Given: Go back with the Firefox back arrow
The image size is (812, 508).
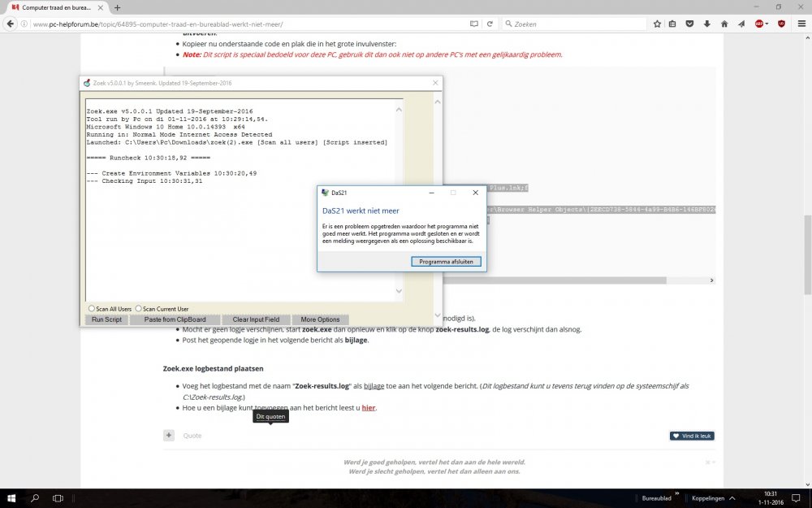Looking at the screenshot, I should [11, 24].
